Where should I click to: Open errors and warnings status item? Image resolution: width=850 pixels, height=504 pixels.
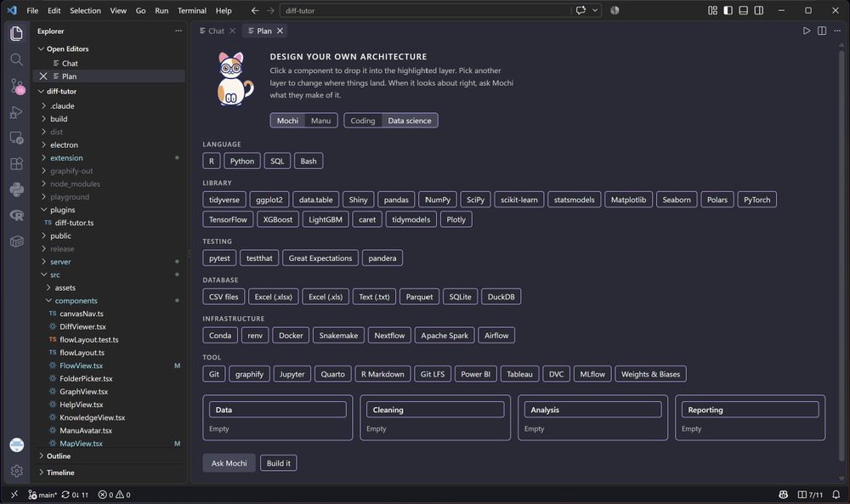(x=114, y=495)
